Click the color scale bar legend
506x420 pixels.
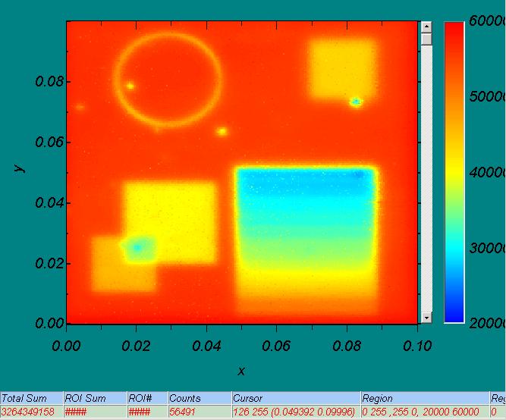click(454, 172)
